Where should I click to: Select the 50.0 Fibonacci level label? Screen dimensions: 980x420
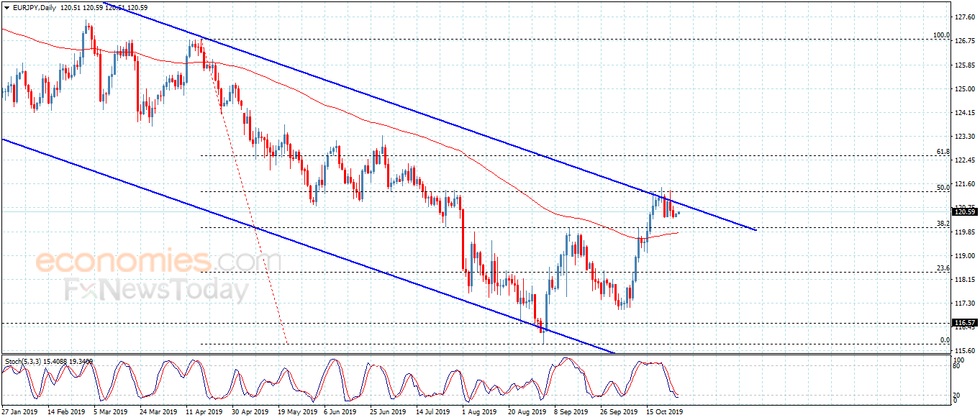coord(943,187)
